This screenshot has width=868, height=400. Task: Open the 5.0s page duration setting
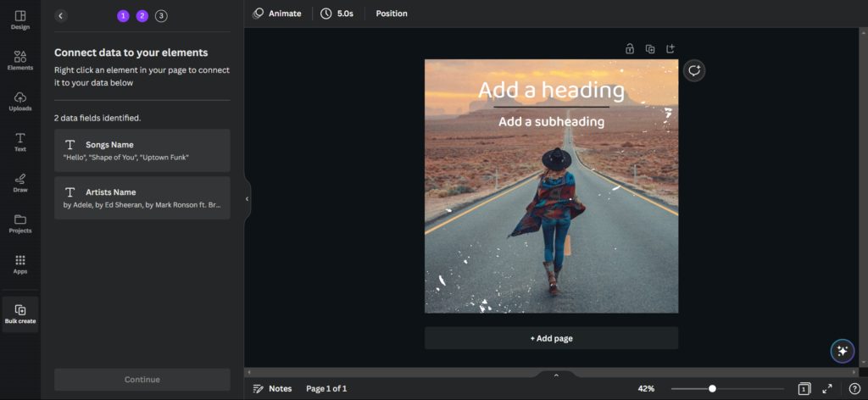click(337, 14)
